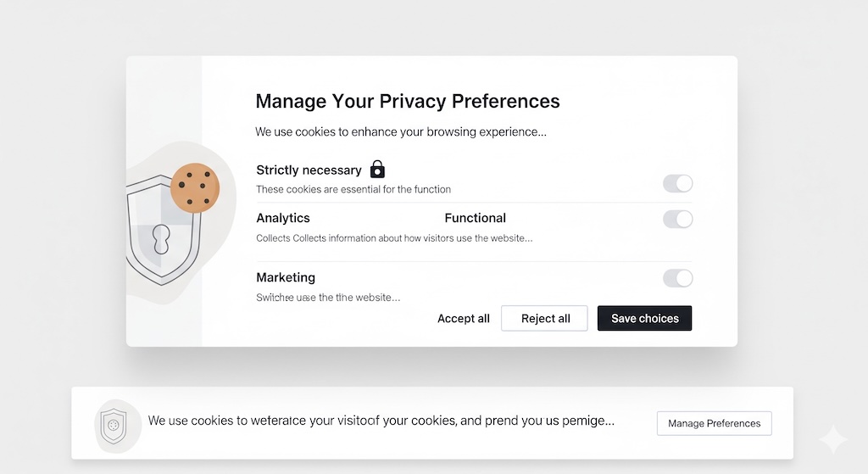The height and width of the screenshot is (474, 868).
Task: Save choices with the dark button
Action: point(644,319)
